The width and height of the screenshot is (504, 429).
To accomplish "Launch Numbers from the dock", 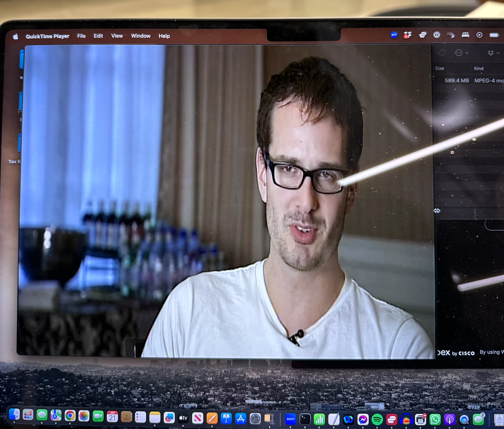I will pyautogui.click(x=319, y=419).
